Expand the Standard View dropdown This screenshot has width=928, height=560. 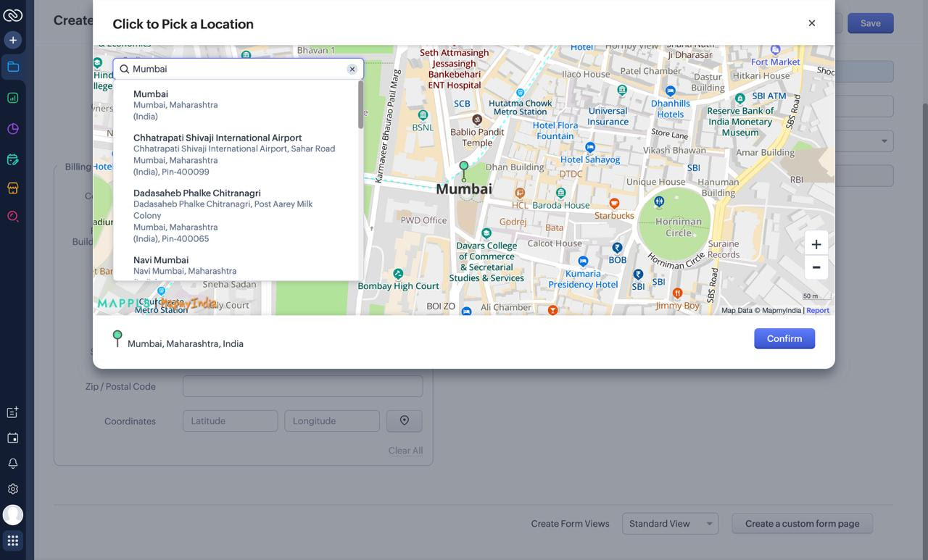pos(669,524)
